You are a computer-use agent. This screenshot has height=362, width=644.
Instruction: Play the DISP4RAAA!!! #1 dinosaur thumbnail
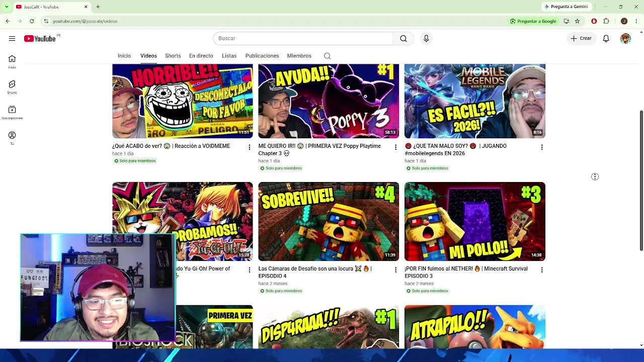[329, 327]
